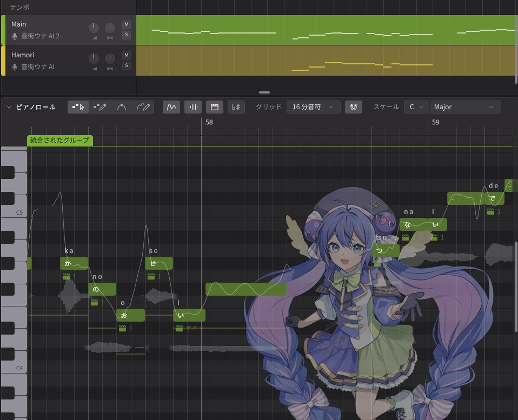Collapse the ピアノロール panel chevron
The image size is (518, 420).
(x=9, y=107)
